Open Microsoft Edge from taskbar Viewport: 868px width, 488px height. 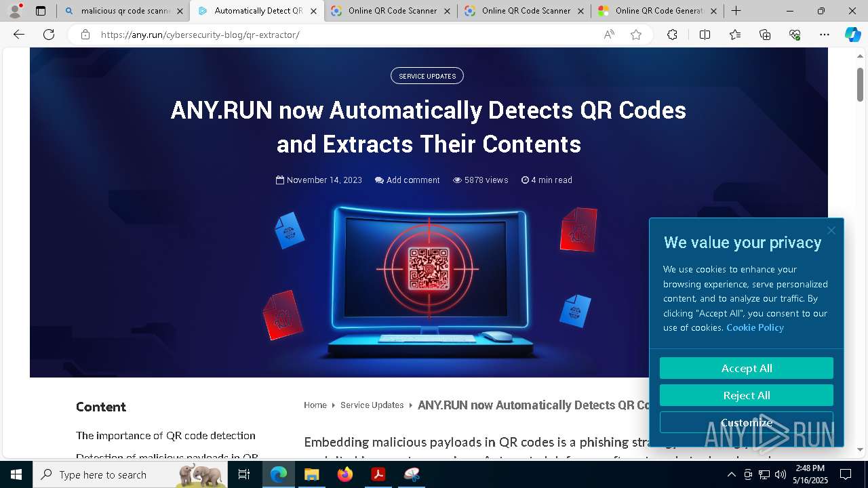279,474
